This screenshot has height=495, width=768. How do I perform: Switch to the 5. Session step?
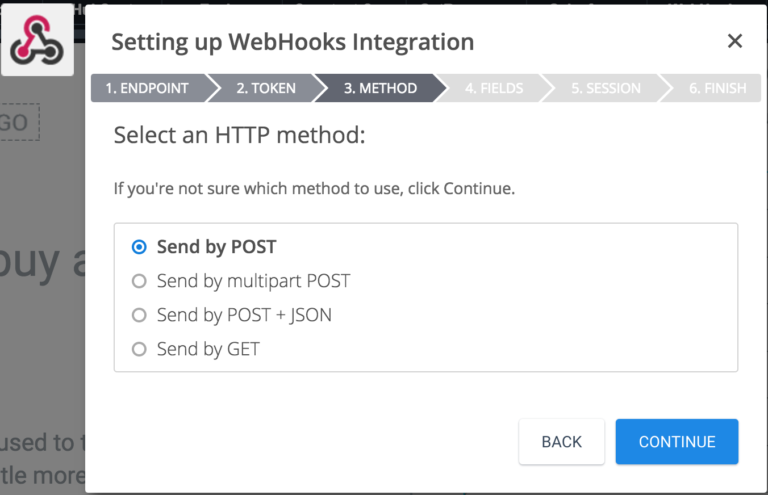point(606,88)
